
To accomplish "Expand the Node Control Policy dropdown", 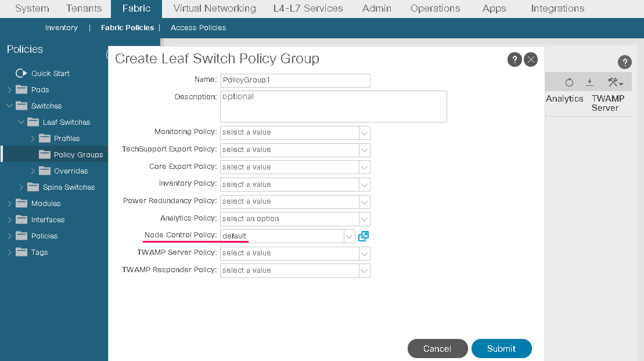I will [349, 236].
